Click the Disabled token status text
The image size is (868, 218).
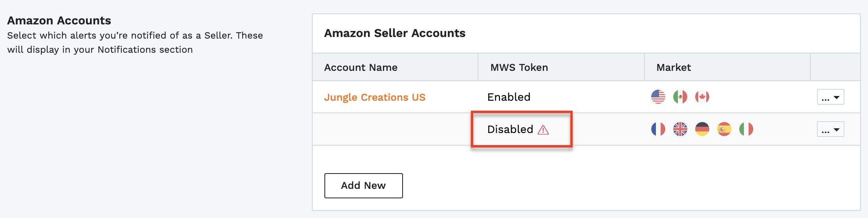coord(510,129)
